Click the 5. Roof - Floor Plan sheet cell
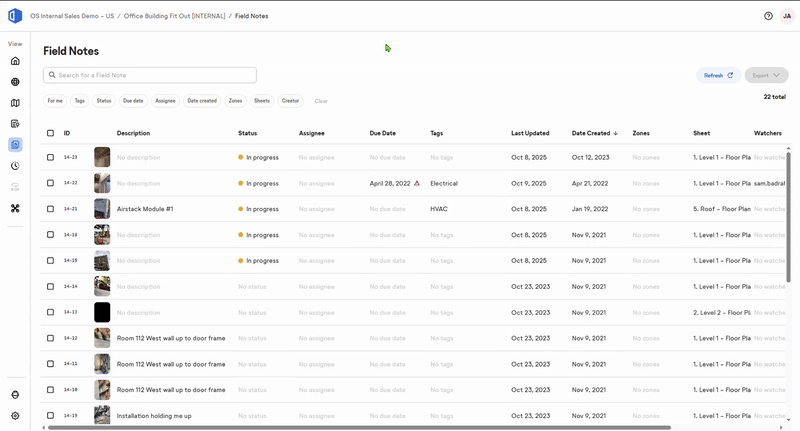This screenshot has width=800, height=431. [x=722, y=209]
